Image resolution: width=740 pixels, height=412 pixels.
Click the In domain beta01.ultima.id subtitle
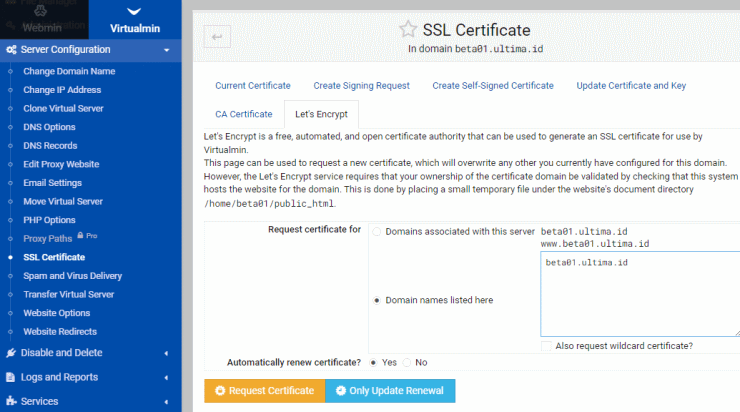(x=476, y=49)
